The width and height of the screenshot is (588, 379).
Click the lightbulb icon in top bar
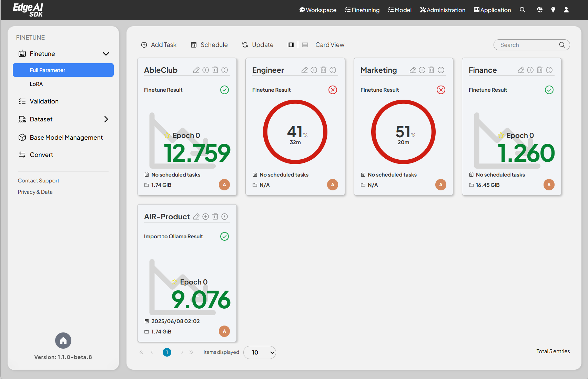[x=553, y=10]
